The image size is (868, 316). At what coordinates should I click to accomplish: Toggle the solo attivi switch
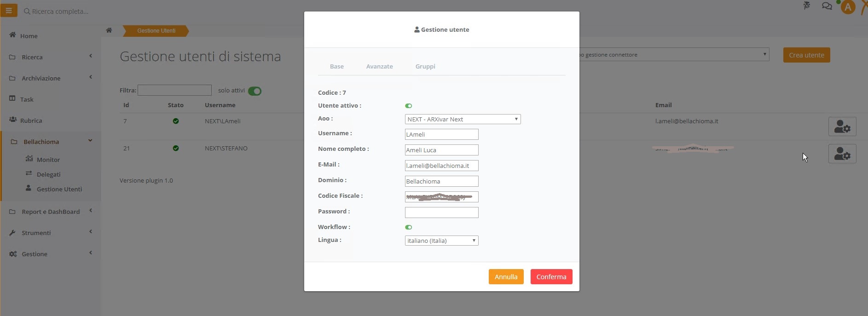point(255,91)
